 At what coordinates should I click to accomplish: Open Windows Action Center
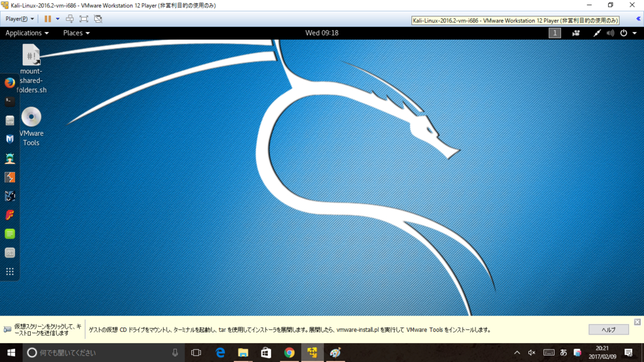coord(628,353)
